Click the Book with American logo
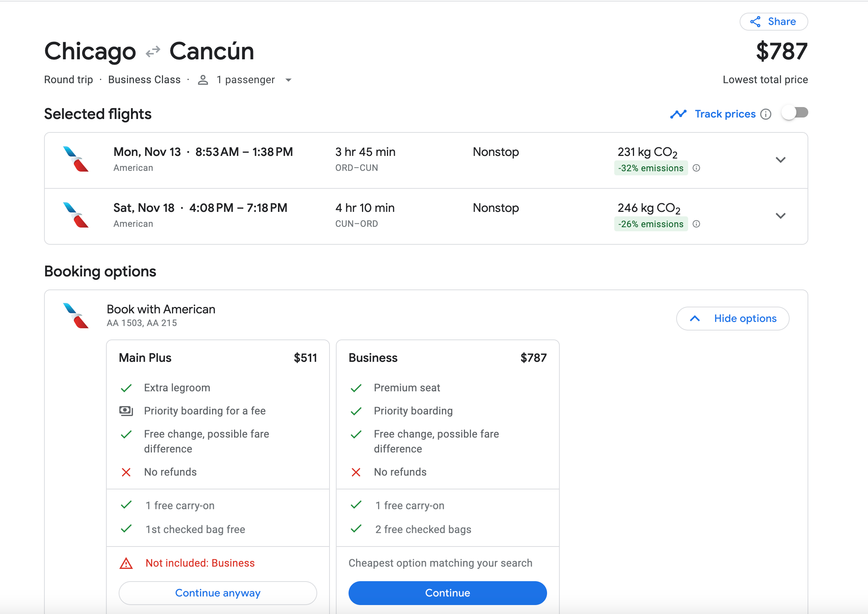Viewport: 868px width, 614px height. pyautogui.click(x=76, y=316)
